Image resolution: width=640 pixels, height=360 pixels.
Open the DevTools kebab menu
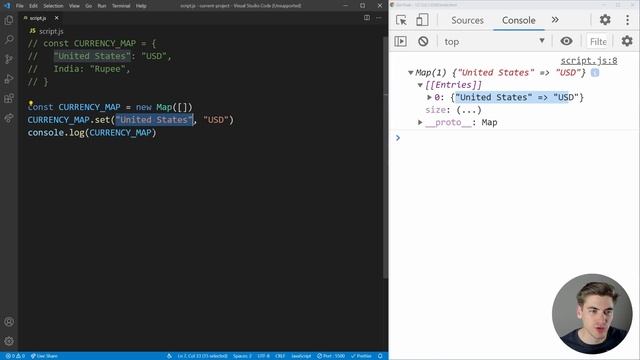pyautogui.click(x=627, y=20)
